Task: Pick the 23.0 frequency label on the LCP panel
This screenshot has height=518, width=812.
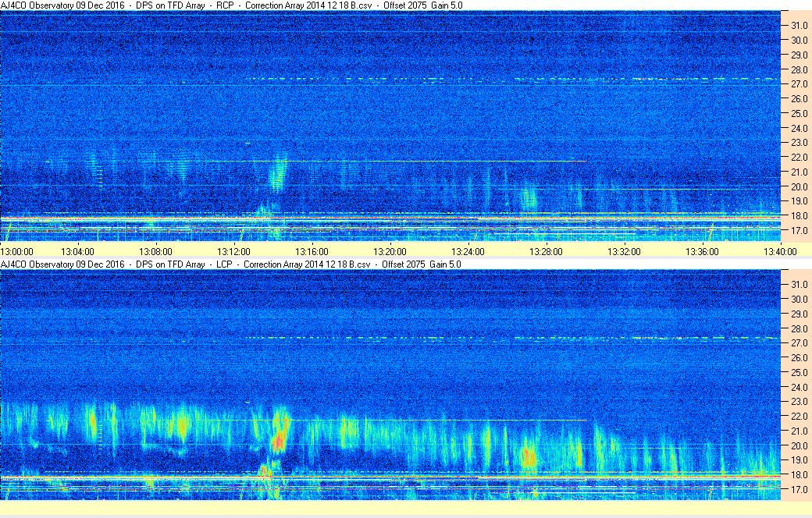Action: [x=799, y=402]
